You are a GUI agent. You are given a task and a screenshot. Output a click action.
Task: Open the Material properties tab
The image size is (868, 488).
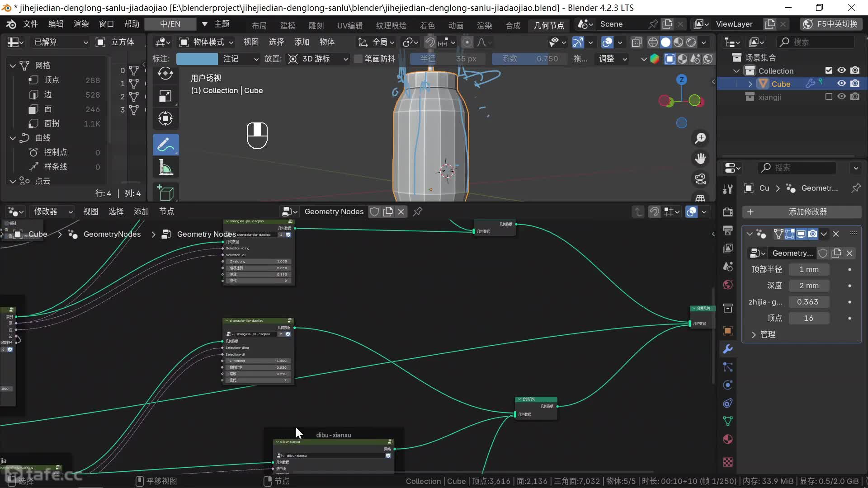[x=728, y=439]
